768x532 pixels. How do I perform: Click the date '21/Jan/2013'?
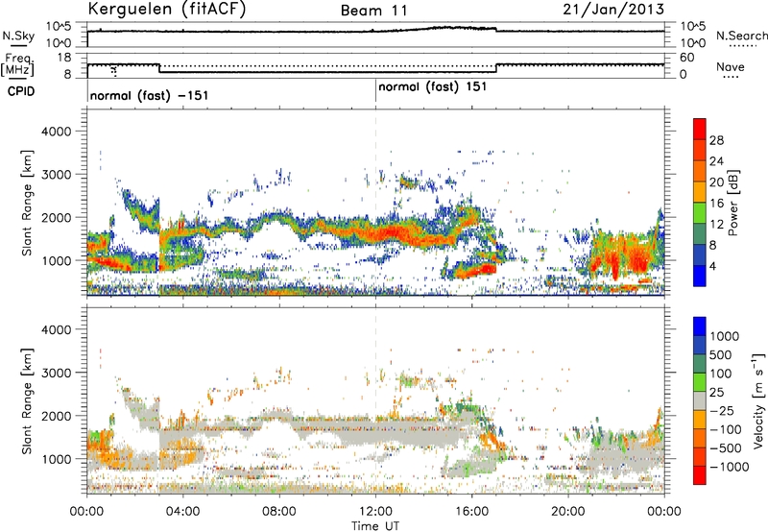[613, 10]
